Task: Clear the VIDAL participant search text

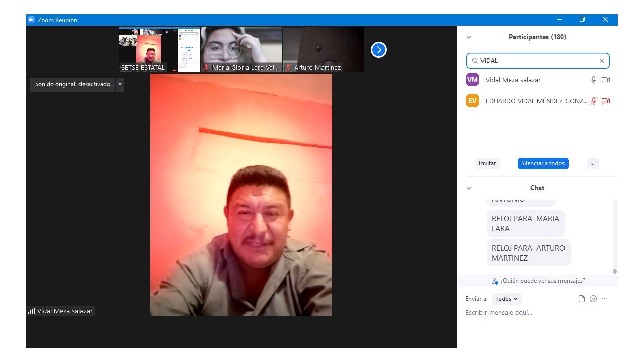Action: tap(601, 61)
